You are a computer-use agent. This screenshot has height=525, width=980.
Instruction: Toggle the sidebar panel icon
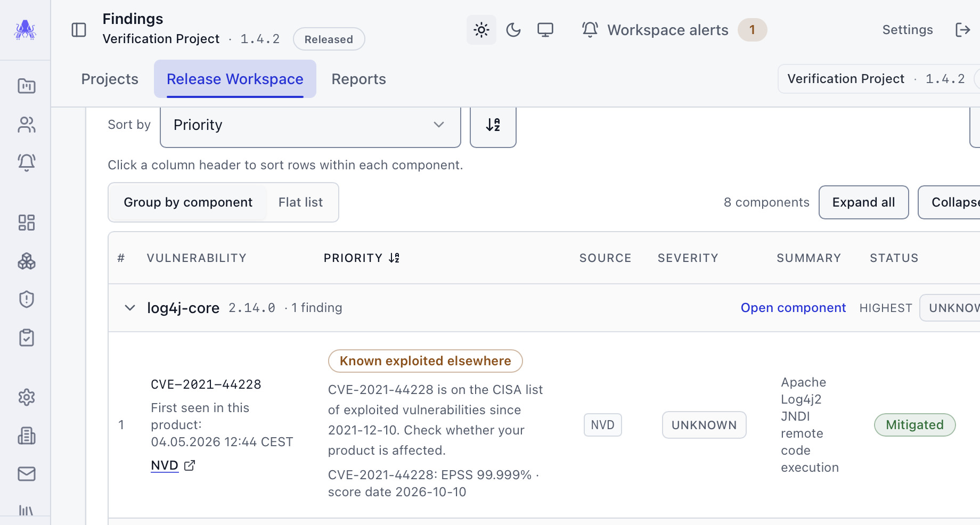[79, 30]
